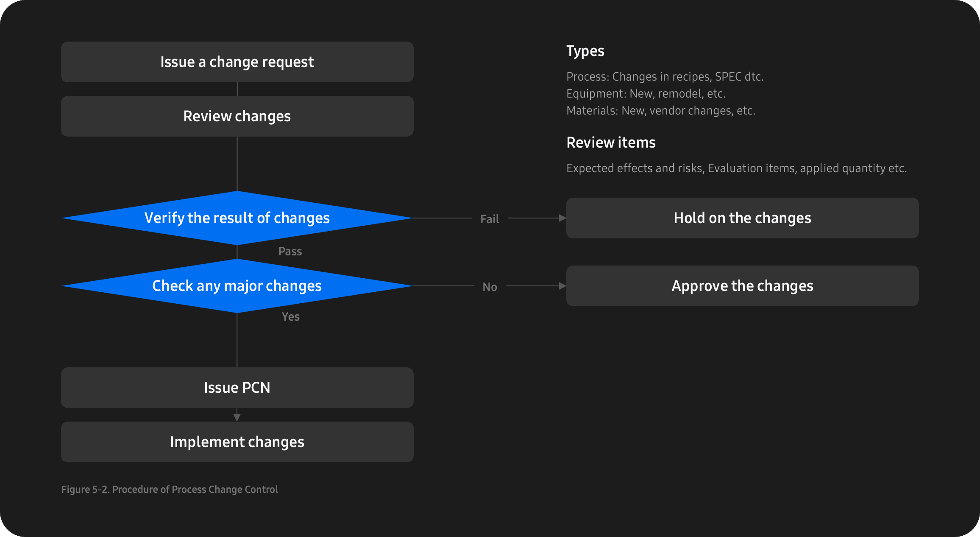The width and height of the screenshot is (980, 537).
Task: Click the arrowhead pointing to 'Hold on the changes'
Action: 562,218
